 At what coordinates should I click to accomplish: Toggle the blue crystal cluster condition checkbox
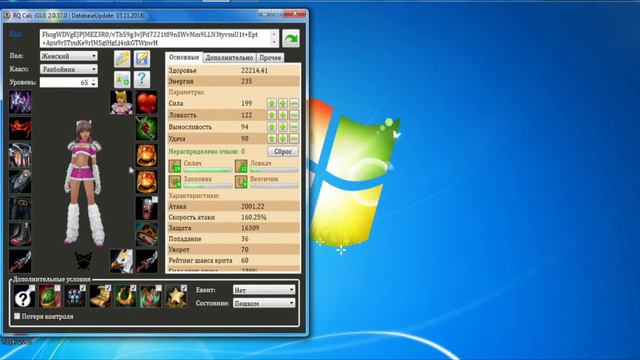[83, 288]
